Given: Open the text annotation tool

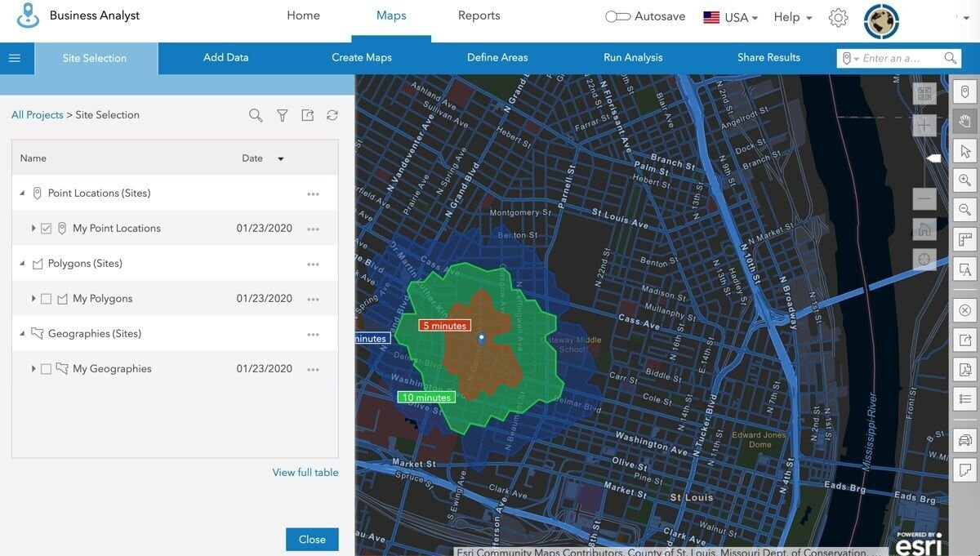Looking at the screenshot, I should pyautogui.click(x=964, y=269).
